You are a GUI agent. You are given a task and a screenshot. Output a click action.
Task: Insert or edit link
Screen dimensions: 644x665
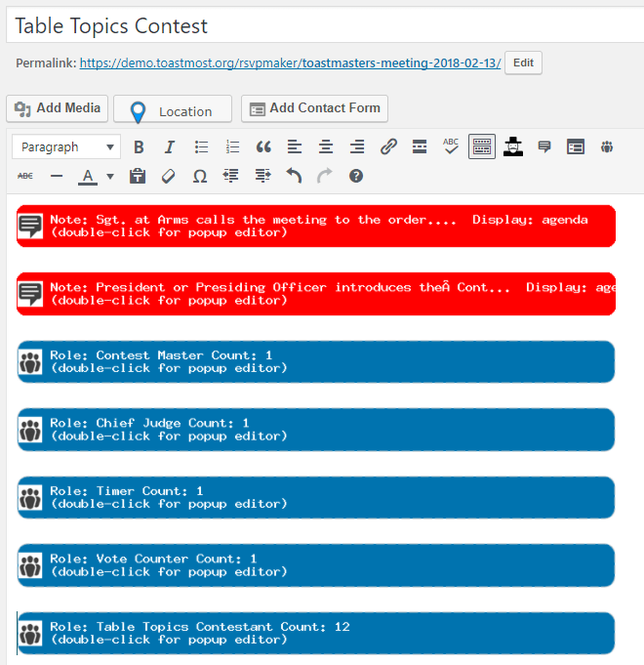(x=388, y=147)
